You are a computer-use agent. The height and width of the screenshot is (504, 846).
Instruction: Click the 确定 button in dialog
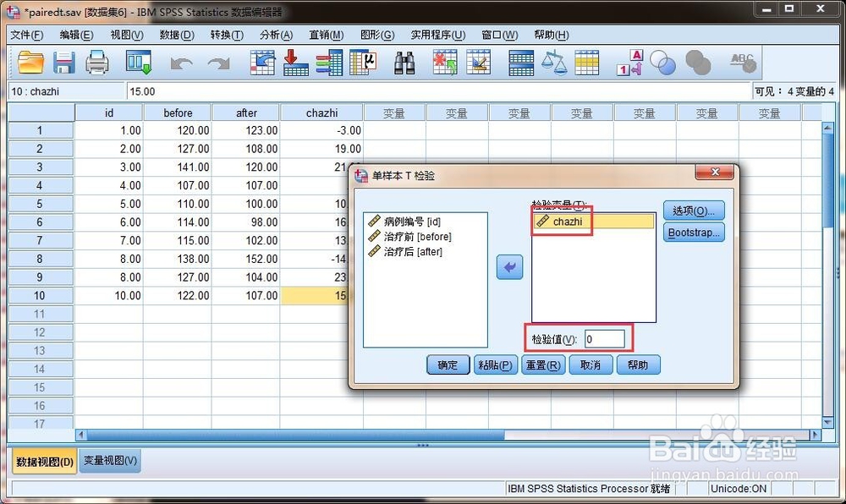(x=448, y=365)
